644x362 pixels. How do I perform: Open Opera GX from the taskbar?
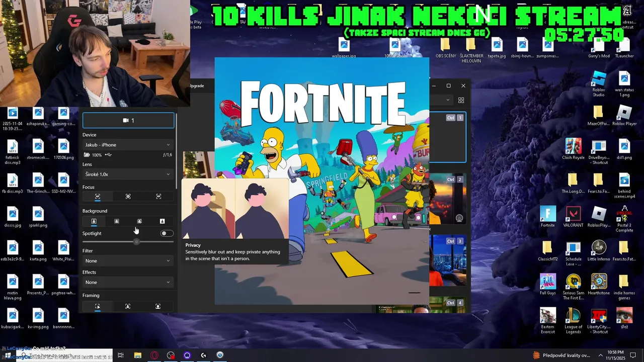pyautogui.click(x=154, y=355)
